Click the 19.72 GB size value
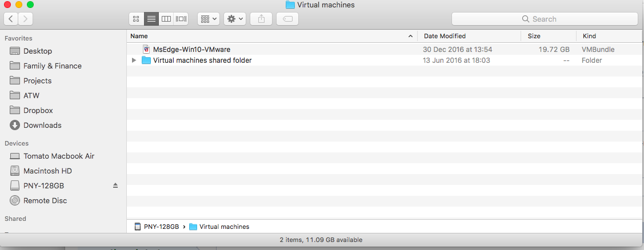644x250 pixels. point(554,50)
